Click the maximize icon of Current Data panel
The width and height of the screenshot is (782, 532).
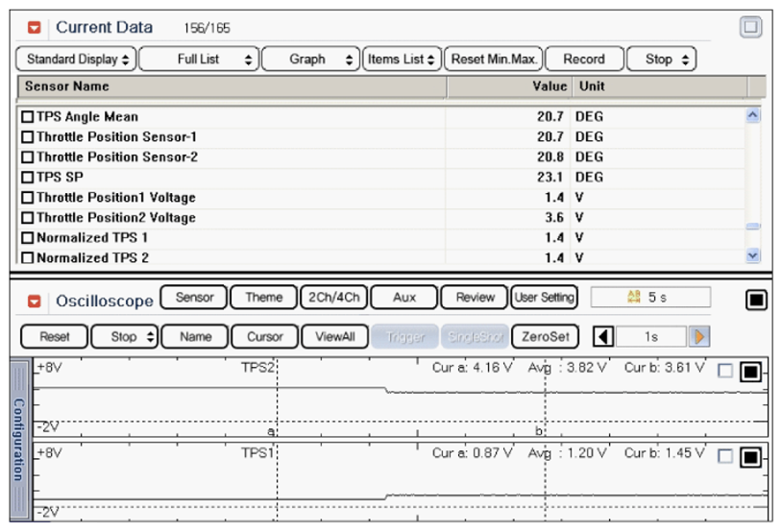(x=750, y=28)
